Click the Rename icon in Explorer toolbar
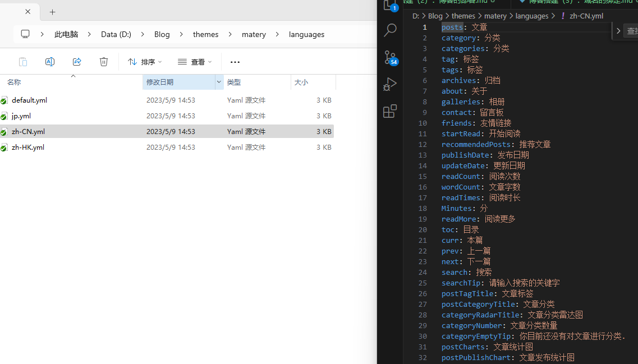 (x=50, y=62)
